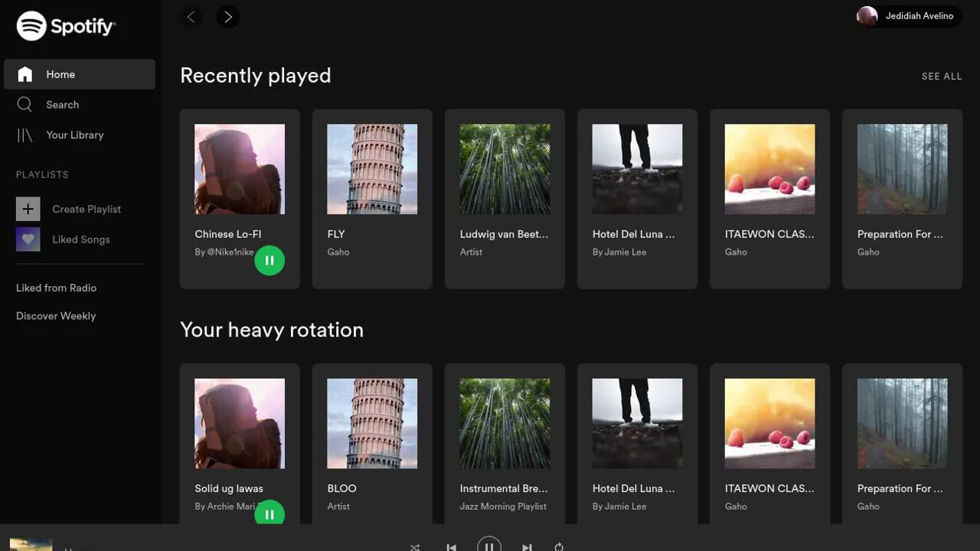Click the Spotify logo
980x551 pixels.
pos(66,26)
